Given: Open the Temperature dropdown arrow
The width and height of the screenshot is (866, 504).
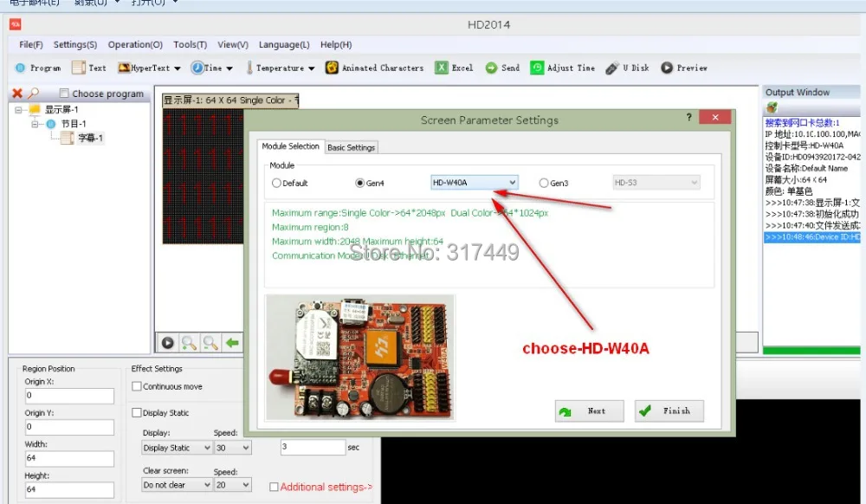Looking at the screenshot, I should pyautogui.click(x=312, y=68).
